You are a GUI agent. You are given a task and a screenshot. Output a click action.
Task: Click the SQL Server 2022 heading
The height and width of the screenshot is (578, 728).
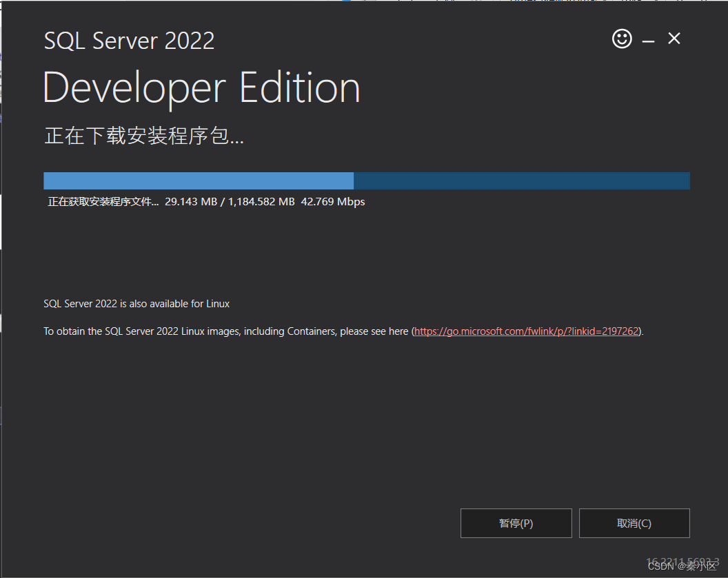(129, 41)
